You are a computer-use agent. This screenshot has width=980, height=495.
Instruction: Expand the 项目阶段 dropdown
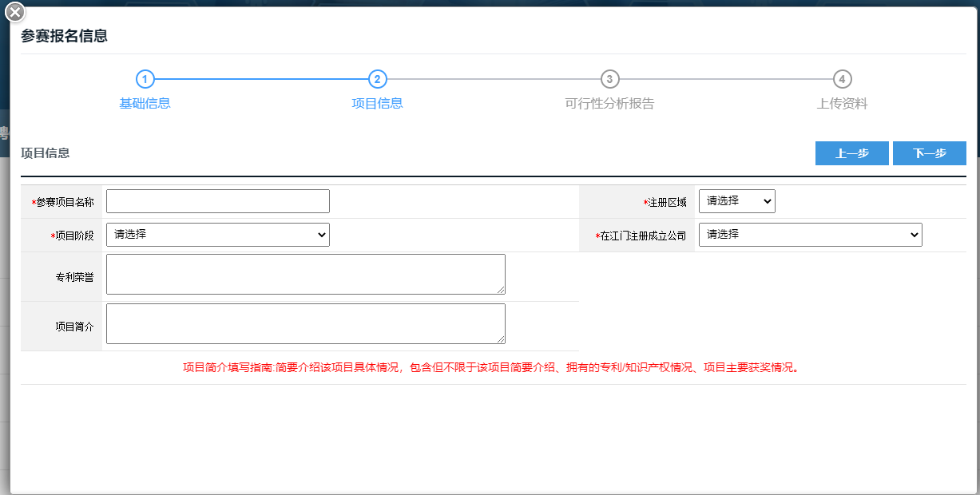click(x=218, y=235)
